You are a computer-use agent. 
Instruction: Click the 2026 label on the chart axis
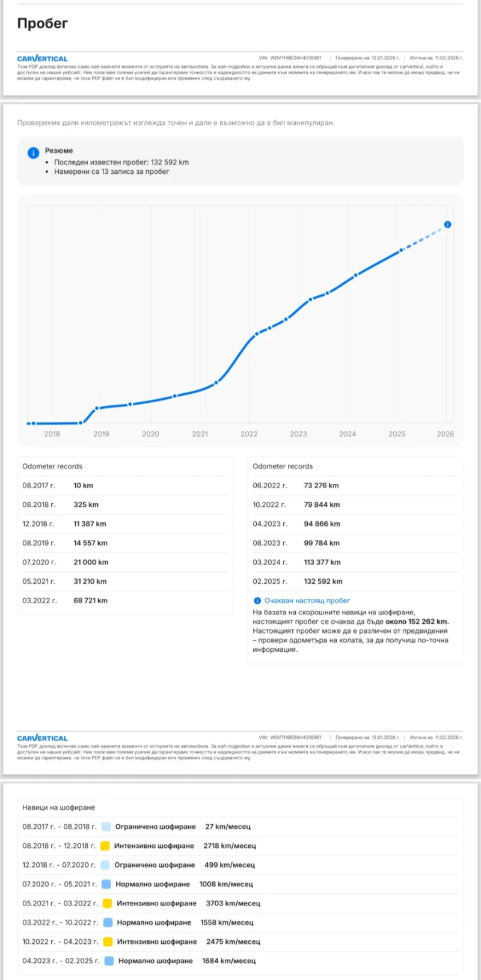(445, 434)
